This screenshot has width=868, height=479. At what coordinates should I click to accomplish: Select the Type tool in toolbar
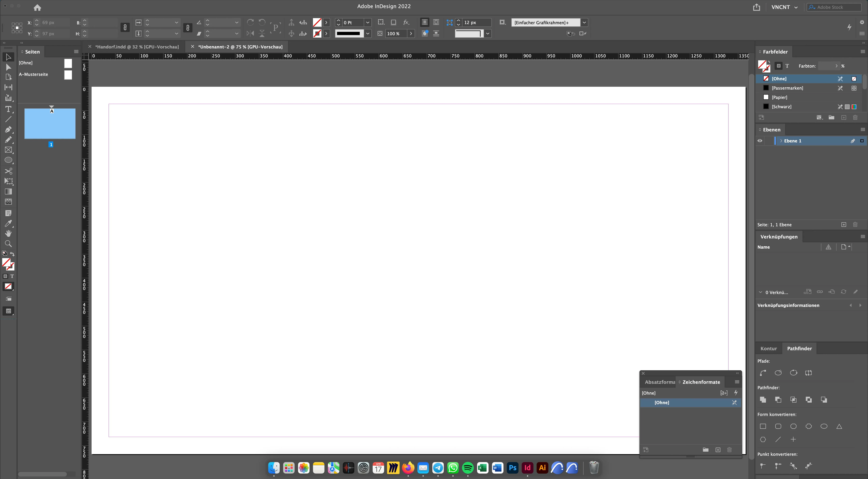[x=8, y=109]
